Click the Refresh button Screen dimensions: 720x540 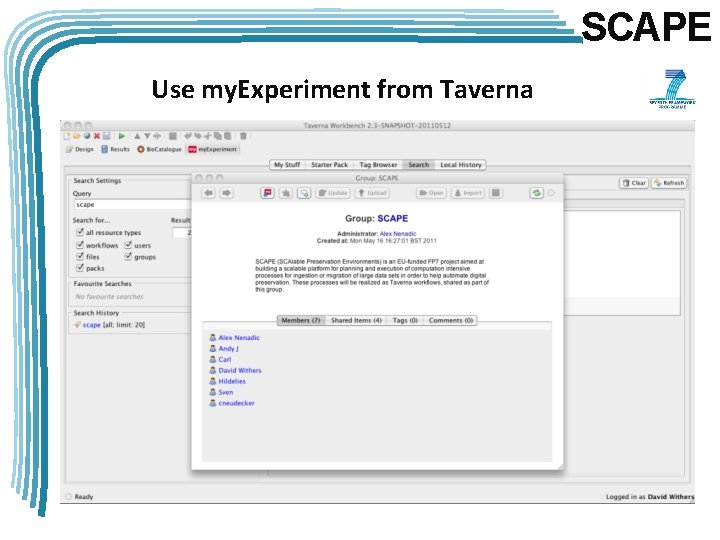[x=669, y=183]
